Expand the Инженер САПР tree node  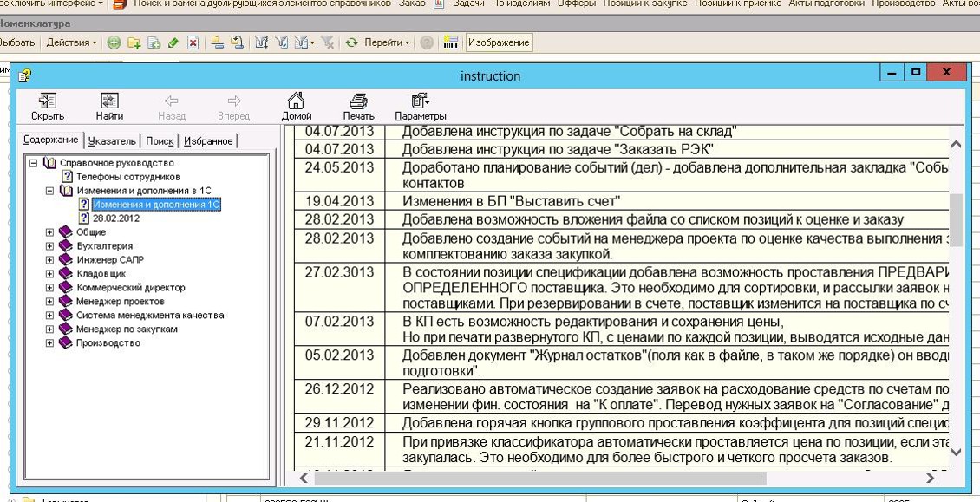[50, 259]
